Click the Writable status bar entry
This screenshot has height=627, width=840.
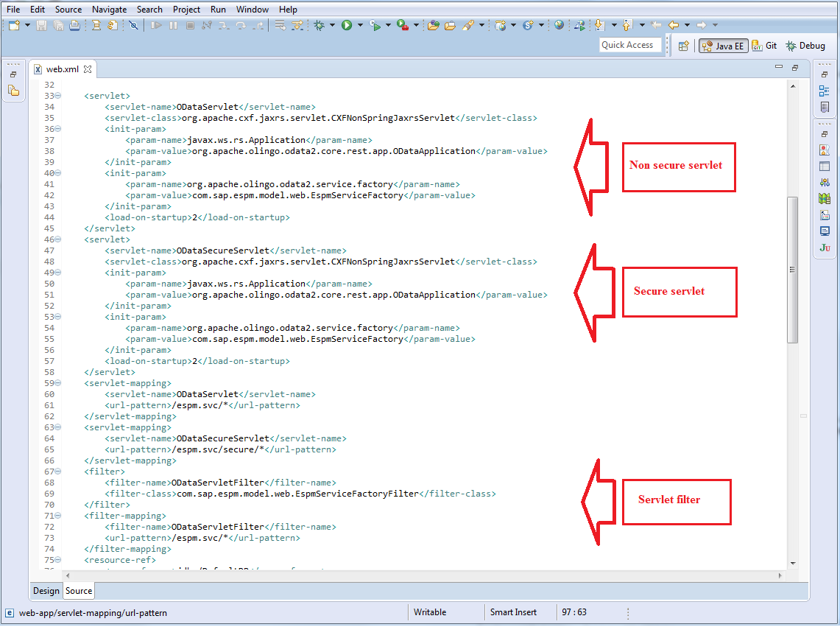(x=430, y=613)
